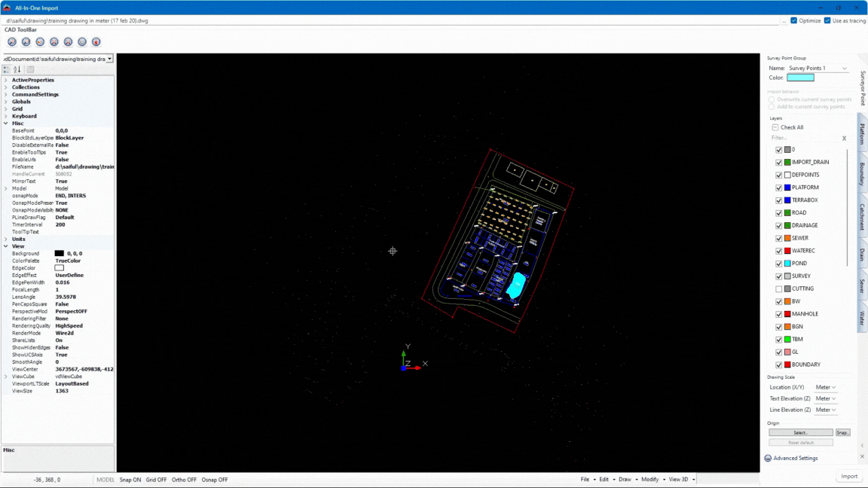
Task: Click the MODEL label in the status bar
Action: click(x=105, y=480)
